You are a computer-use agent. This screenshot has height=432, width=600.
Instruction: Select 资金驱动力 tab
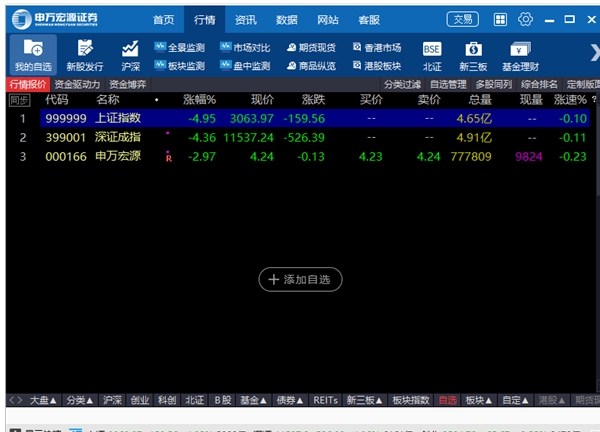[77, 84]
